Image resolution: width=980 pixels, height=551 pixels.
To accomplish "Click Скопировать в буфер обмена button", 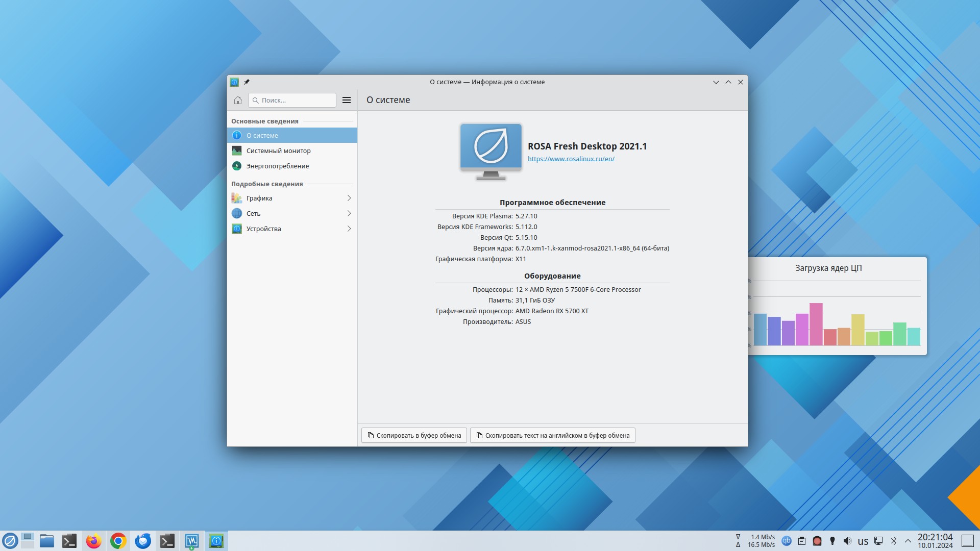I will tap(414, 435).
